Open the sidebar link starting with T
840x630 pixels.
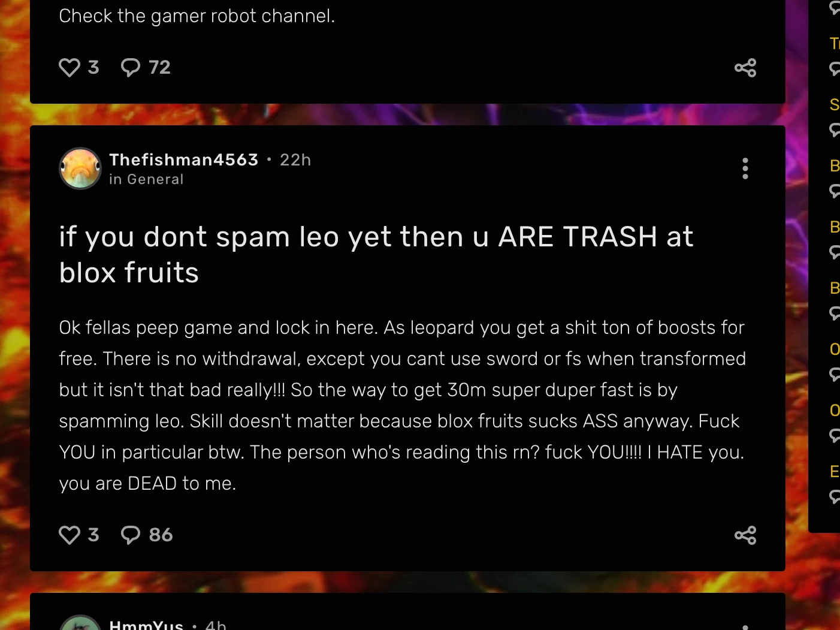[834, 43]
